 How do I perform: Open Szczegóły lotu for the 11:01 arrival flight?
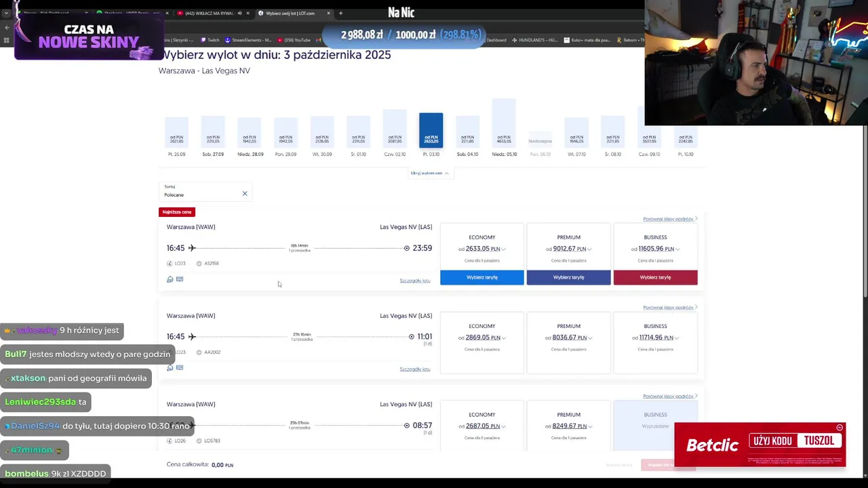(415, 369)
